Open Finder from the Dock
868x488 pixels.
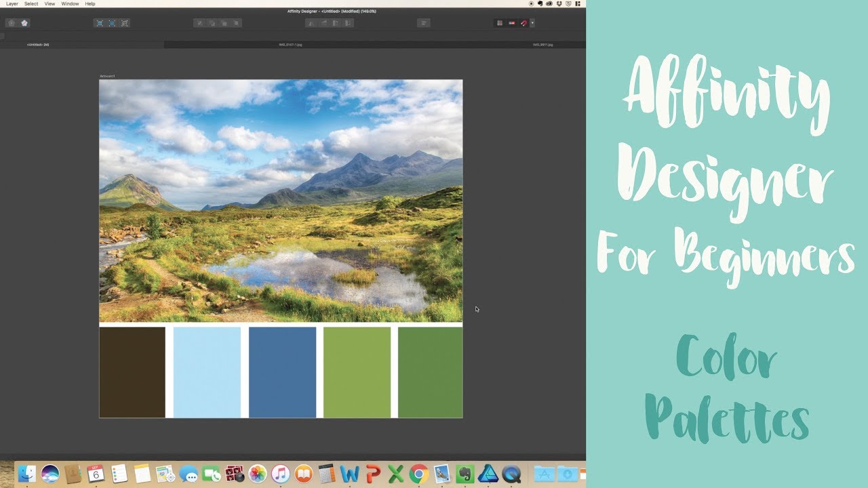(x=27, y=474)
